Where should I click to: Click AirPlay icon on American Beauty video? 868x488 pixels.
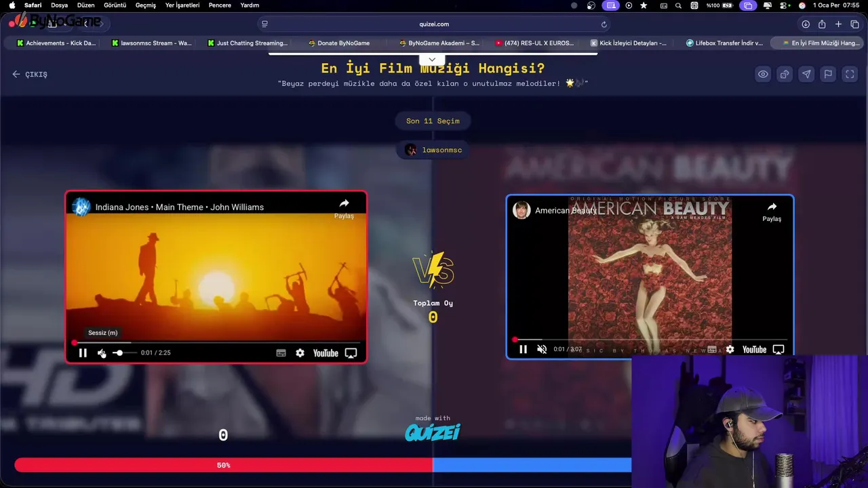778,350
